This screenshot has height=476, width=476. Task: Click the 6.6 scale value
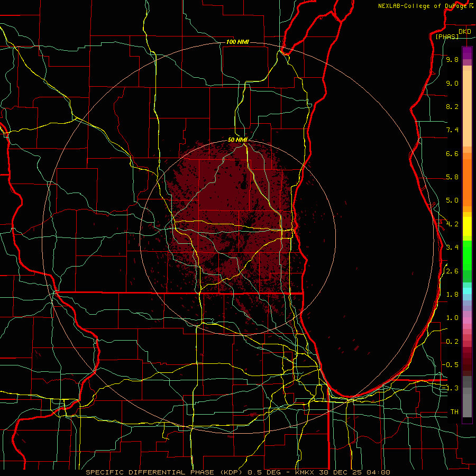pyautogui.click(x=452, y=153)
